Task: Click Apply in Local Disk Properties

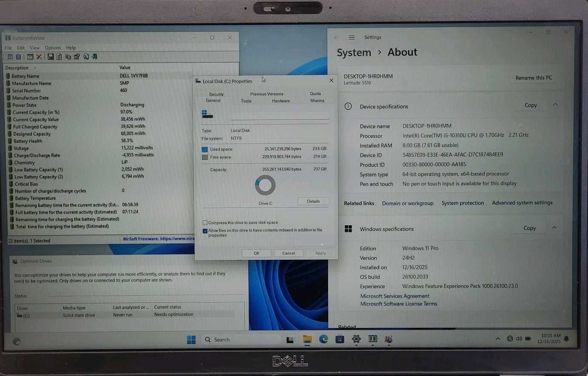Action: pyautogui.click(x=321, y=253)
